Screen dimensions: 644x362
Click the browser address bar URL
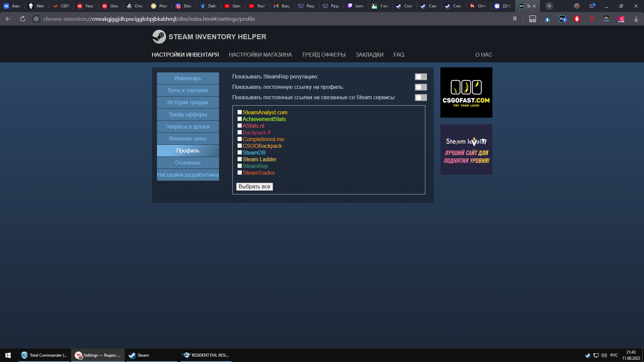click(x=149, y=19)
